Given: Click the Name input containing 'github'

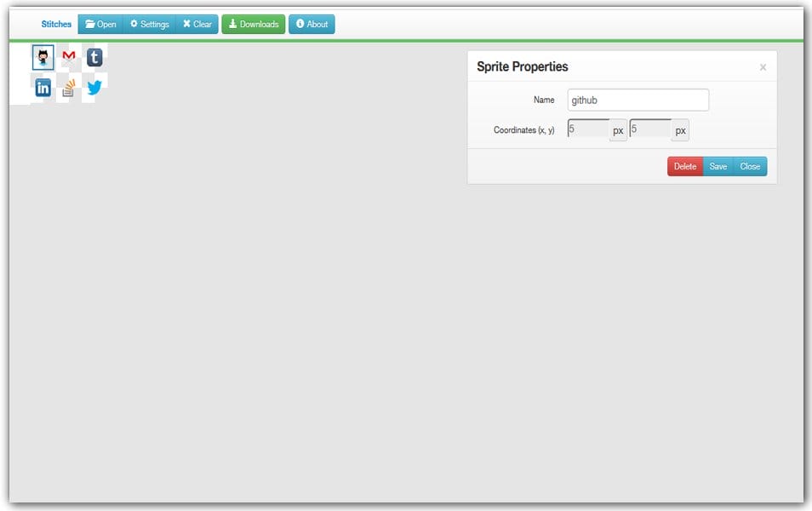Looking at the screenshot, I should tap(638, 100).
